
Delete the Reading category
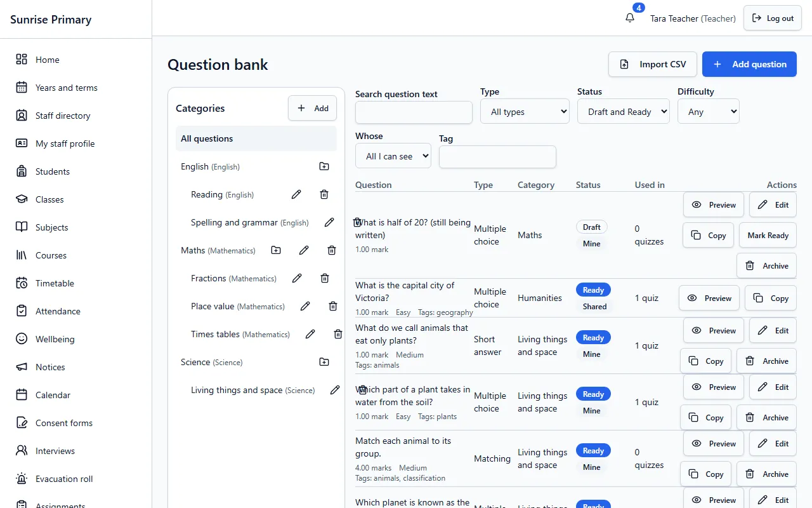(x=324, y=194)
